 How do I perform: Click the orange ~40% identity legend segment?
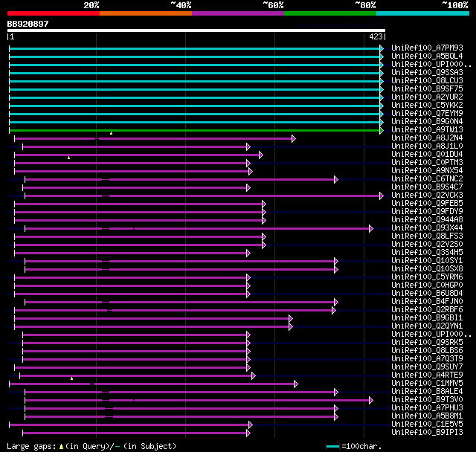(146, 13)
